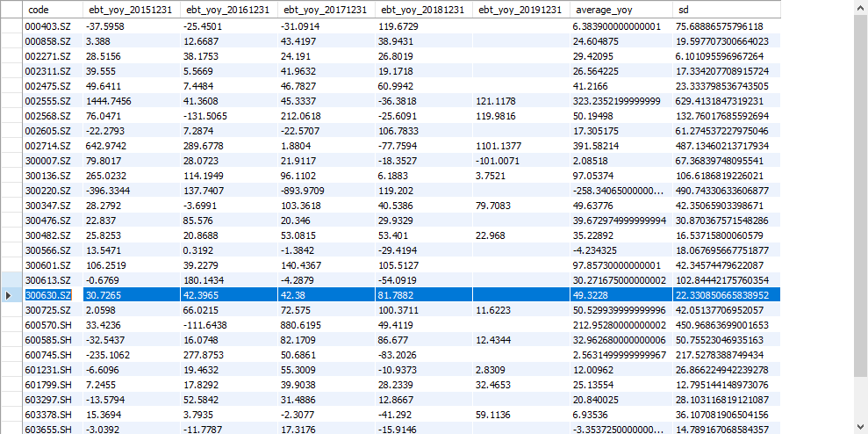This screenshot has width=868, height=434.
Task: Select code cell 000403.SZ
Action: (54, 26)
